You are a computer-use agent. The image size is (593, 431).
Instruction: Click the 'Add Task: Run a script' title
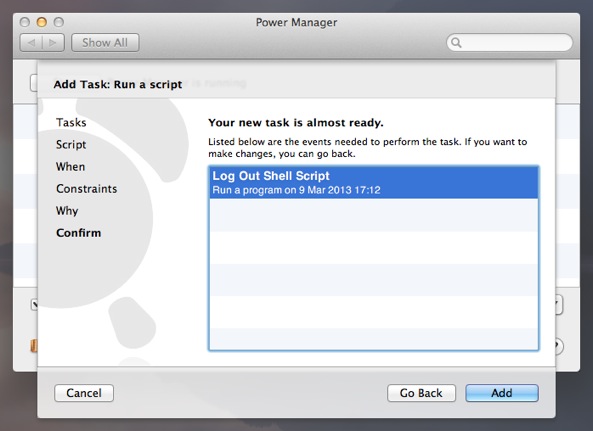click(x=118, y=84)
